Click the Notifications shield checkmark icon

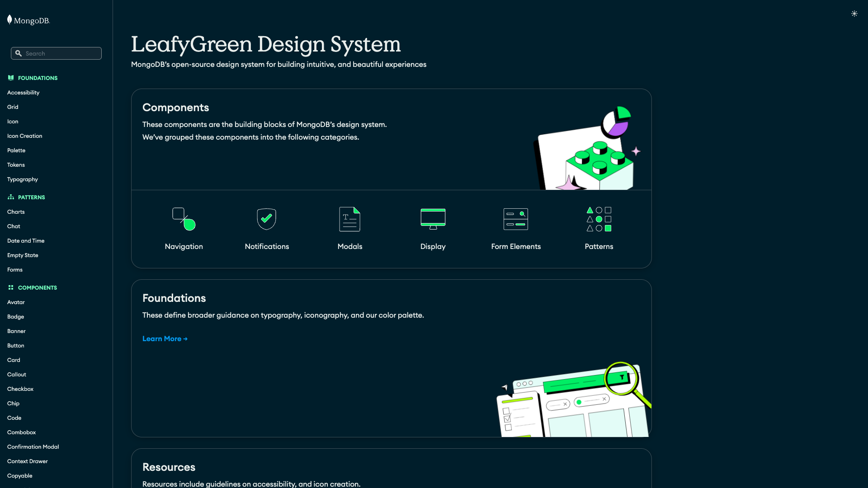point(266,219)
